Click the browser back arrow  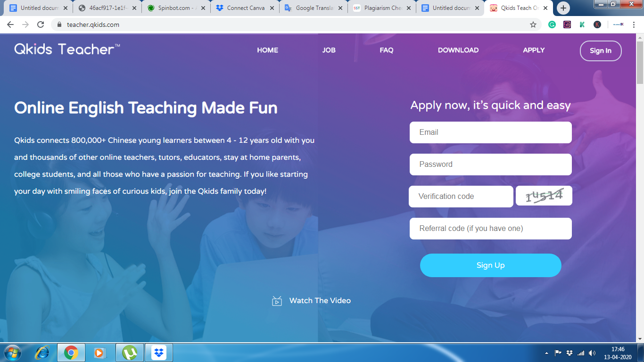click(10, 25)
